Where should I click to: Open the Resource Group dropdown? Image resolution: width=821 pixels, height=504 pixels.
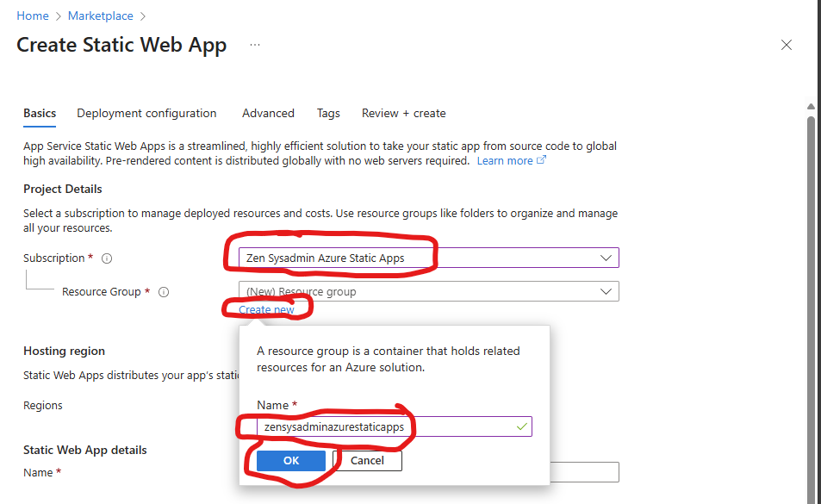pyautogui.click(x=428, y=291)
